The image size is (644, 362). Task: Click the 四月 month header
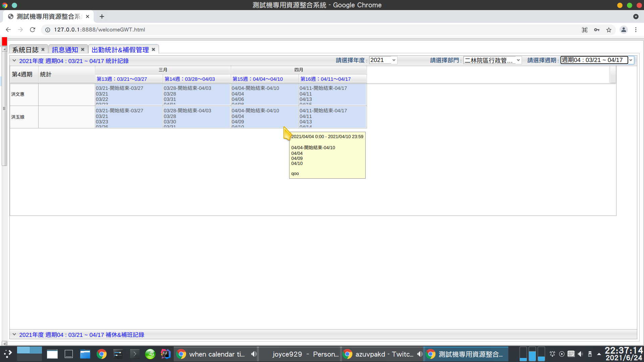coord(299,70)
